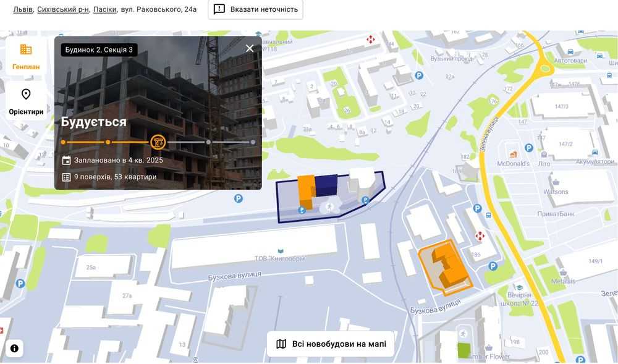This screenshot has height=364, width=618.
Task: Open the Пасіки district link
Action: point(105,9)
